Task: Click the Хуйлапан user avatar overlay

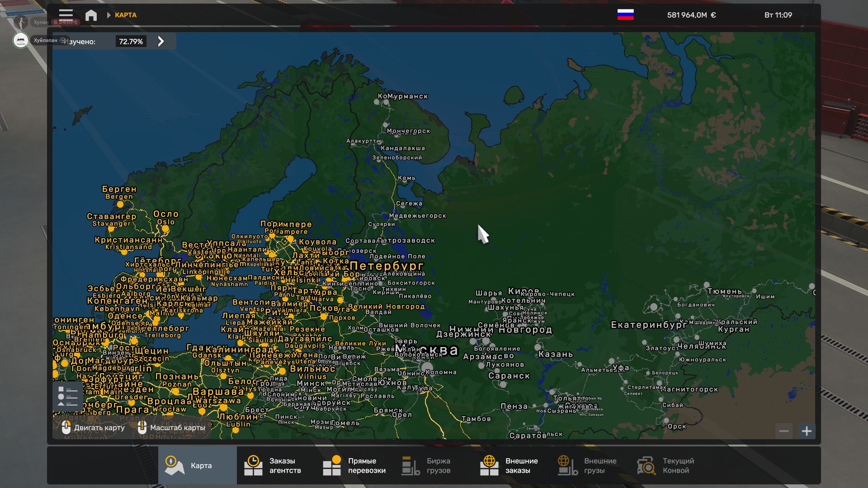Action: (x=20, y=41)
